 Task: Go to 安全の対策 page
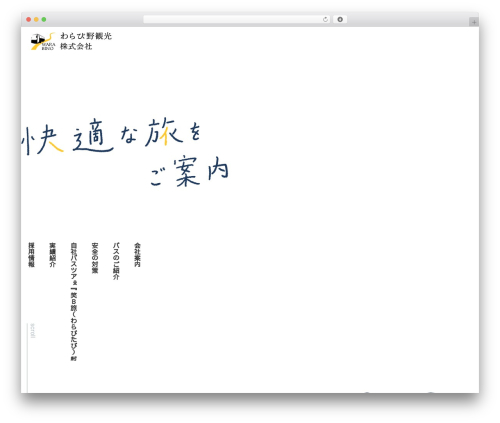(95, 258)
